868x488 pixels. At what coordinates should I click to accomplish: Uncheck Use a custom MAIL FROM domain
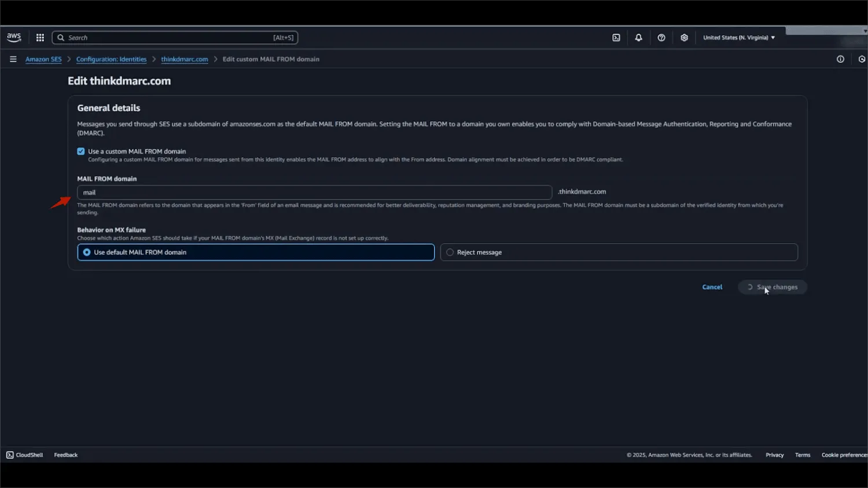(x=81, y=151)
